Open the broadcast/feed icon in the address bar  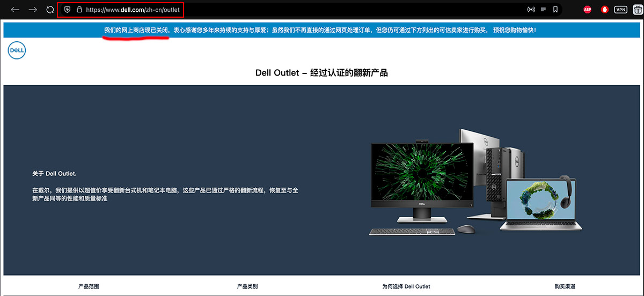click(x=531, y=10)
